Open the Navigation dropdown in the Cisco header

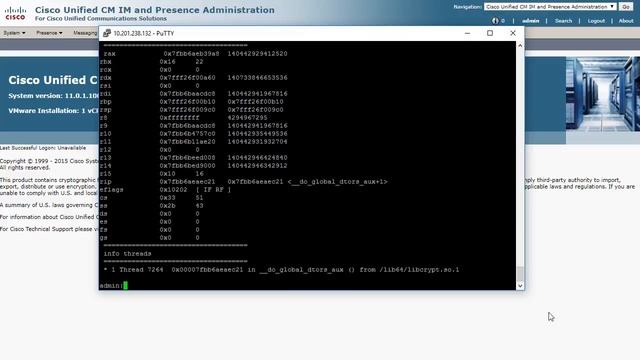tap(550, 7)
